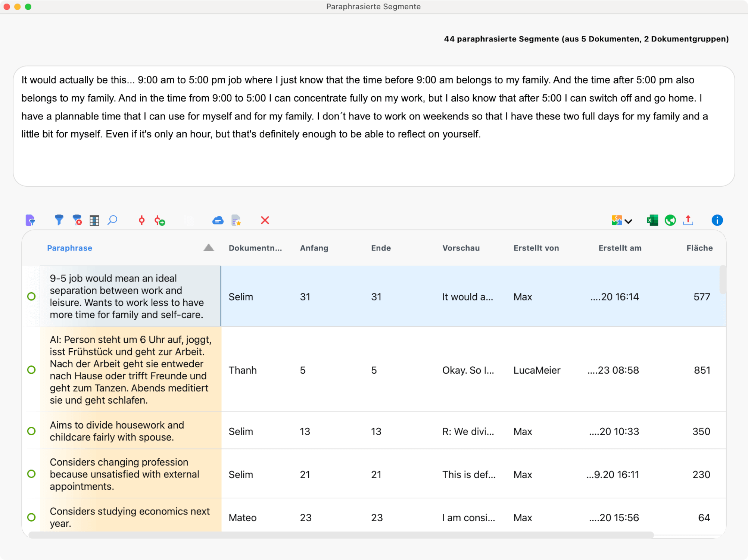This screenshot has height=560, width=748.
Task: Click the Anfang column header
Action: click(314, 248)
